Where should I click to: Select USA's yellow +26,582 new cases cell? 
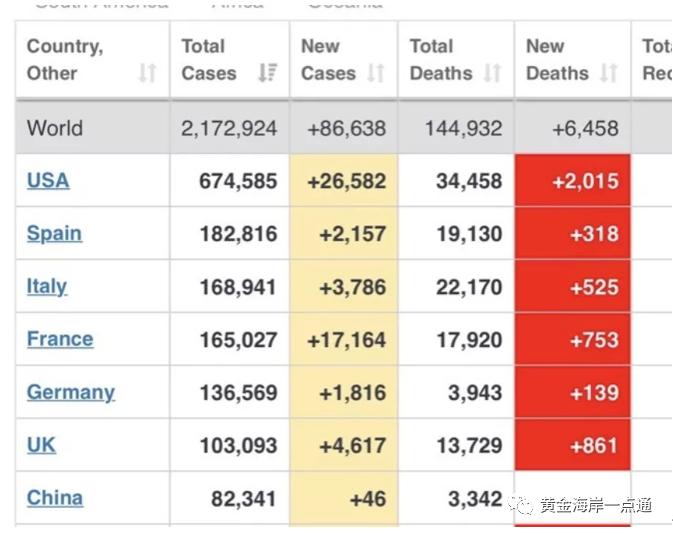pyautogui.click(x=344, y=181)
